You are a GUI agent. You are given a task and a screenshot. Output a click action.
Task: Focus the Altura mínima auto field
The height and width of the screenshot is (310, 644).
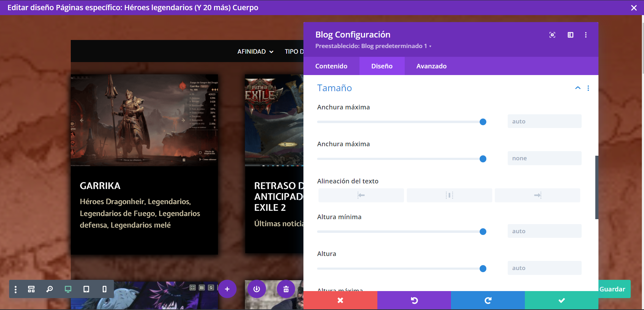click(x=544, y=231)
